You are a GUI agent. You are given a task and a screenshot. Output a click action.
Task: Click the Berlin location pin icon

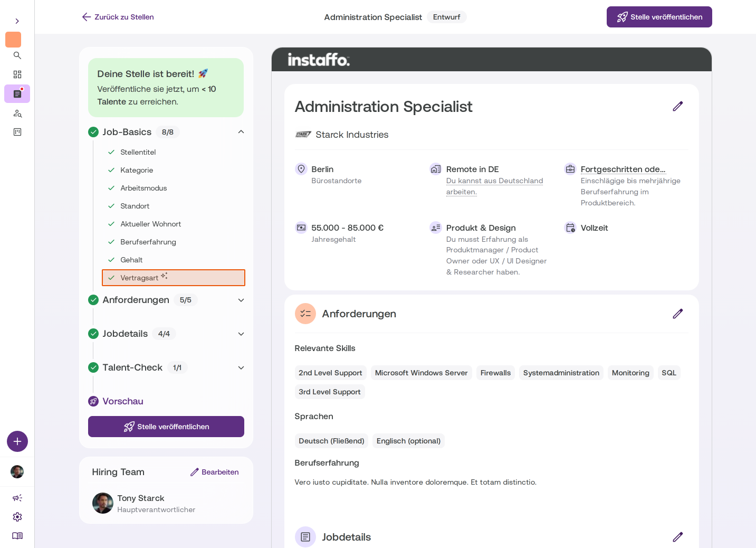click(x=301, y=169)
